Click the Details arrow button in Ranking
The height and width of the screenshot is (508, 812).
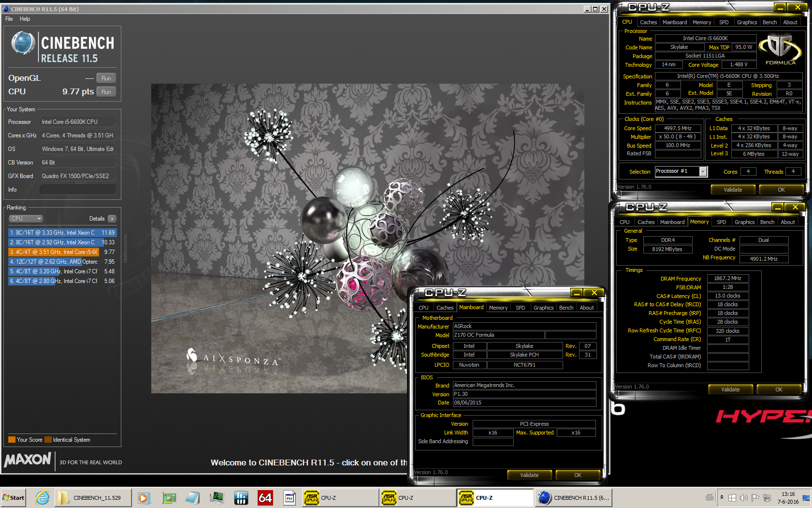pyautogui.click(x=112, y=219)
